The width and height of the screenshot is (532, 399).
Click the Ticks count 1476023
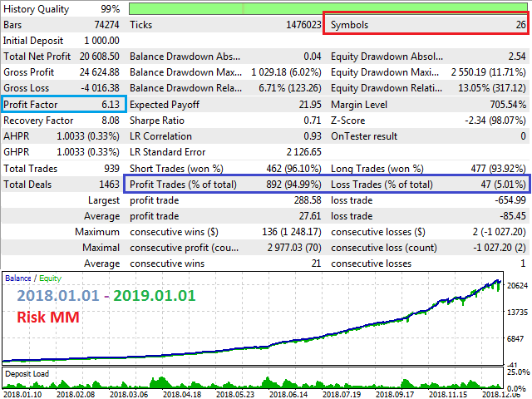299,25
